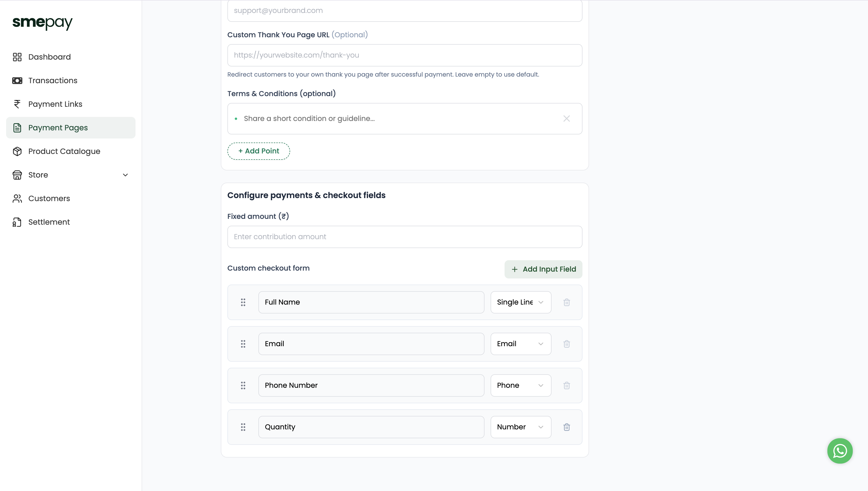
Task: Open Settlement section
Action: tap(71, 222)
